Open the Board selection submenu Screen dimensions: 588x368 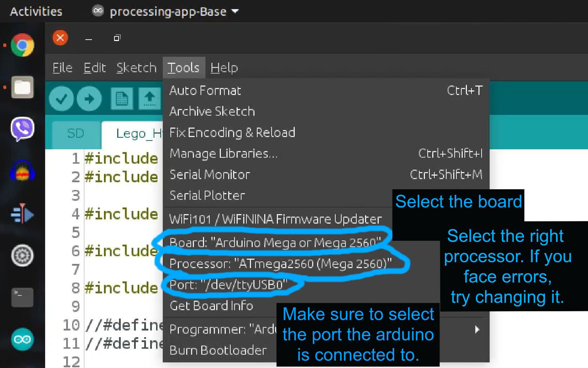(x=275, y=243)
